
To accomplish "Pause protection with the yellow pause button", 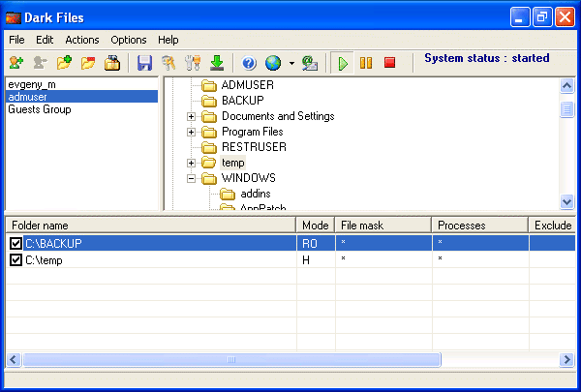I will click(x=366, y=63).
